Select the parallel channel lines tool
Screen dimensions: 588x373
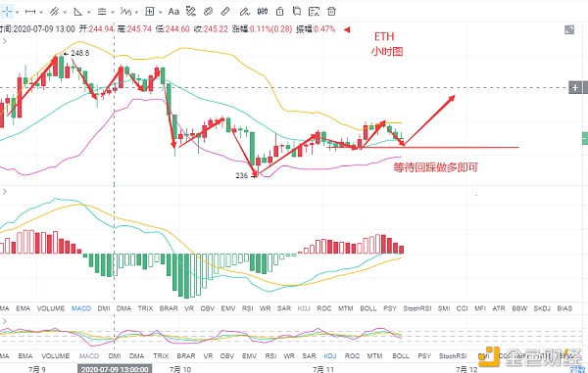pyautogui.click(x=55, y=12)
